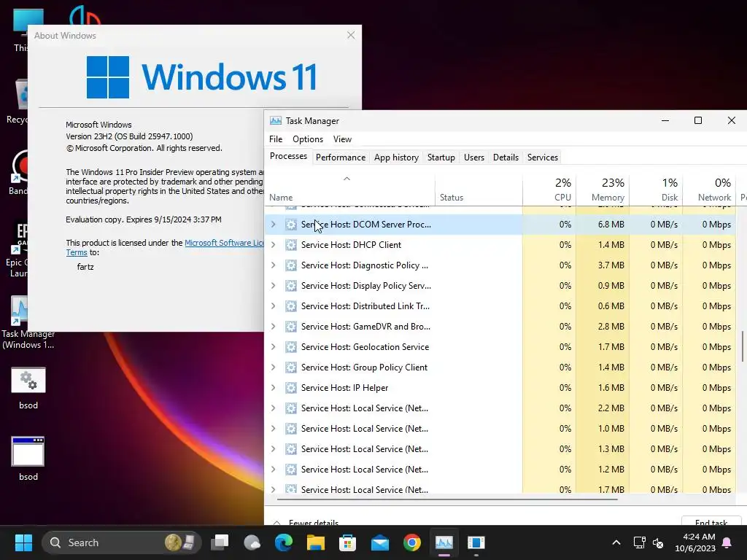Select Task Manager (Windows 1...) desktop shortcut
The image size is (747, 560).
pos(28,323)
